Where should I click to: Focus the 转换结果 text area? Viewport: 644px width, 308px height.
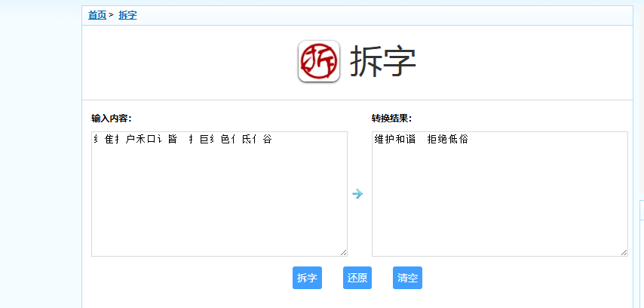click(x=499, y=204)
